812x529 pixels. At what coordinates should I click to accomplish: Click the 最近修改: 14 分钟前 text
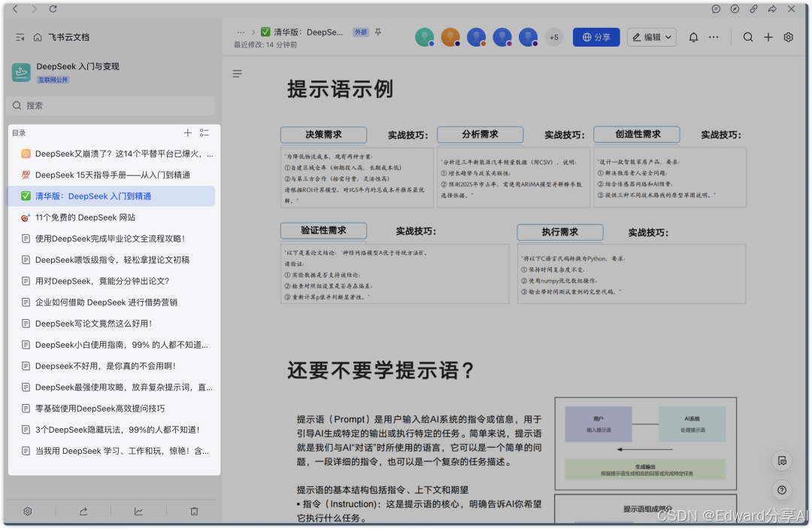[x=265, y=44]
